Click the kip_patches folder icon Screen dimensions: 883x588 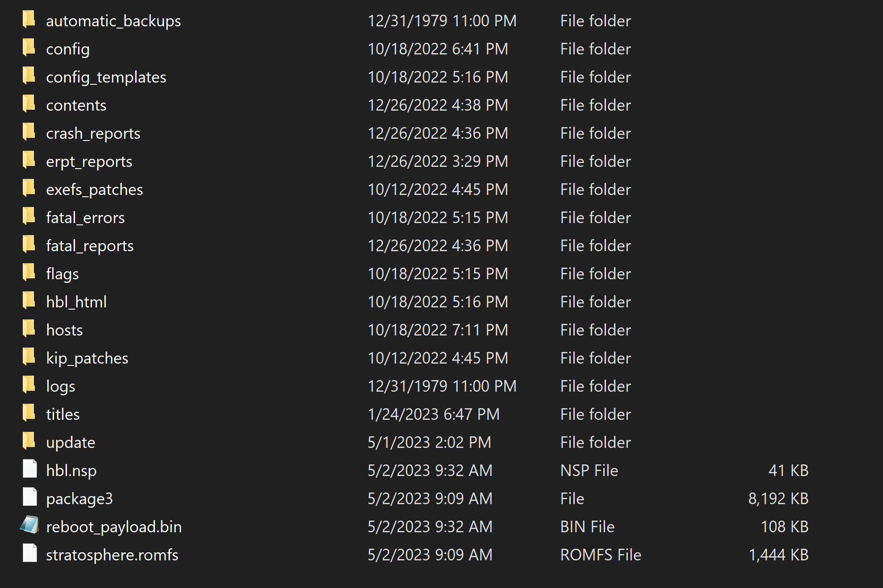pyautogui.click(x=29, y=357)
